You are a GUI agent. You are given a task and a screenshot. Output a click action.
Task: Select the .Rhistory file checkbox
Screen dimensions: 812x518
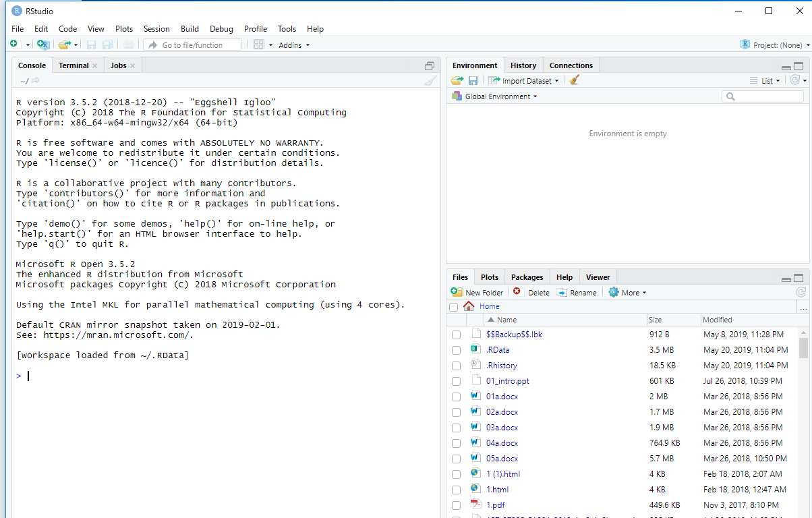(457, 366)
